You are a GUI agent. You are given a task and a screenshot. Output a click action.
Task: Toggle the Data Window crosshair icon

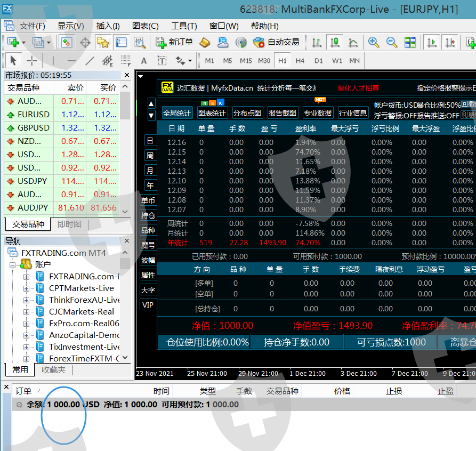[85, 42]
